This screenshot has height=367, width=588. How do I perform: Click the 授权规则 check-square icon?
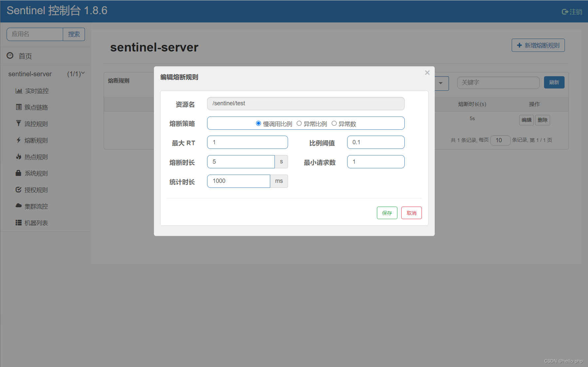point(18,189)
